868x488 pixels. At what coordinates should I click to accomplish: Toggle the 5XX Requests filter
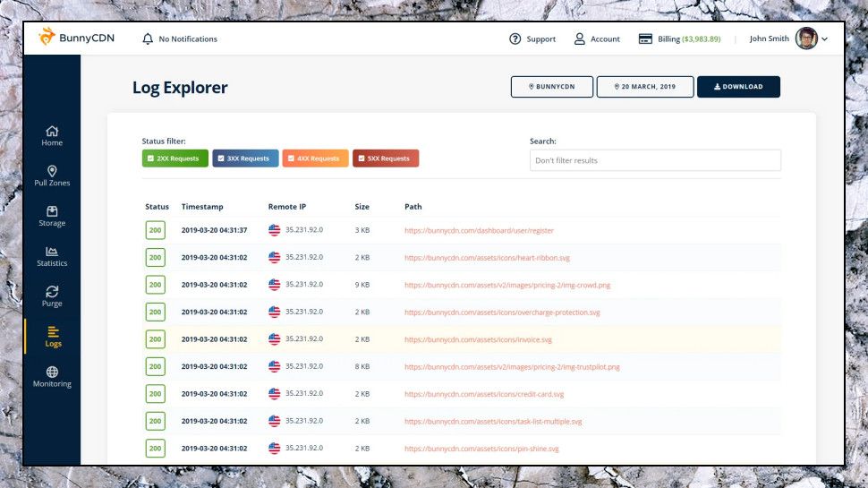tap(386, 158)
